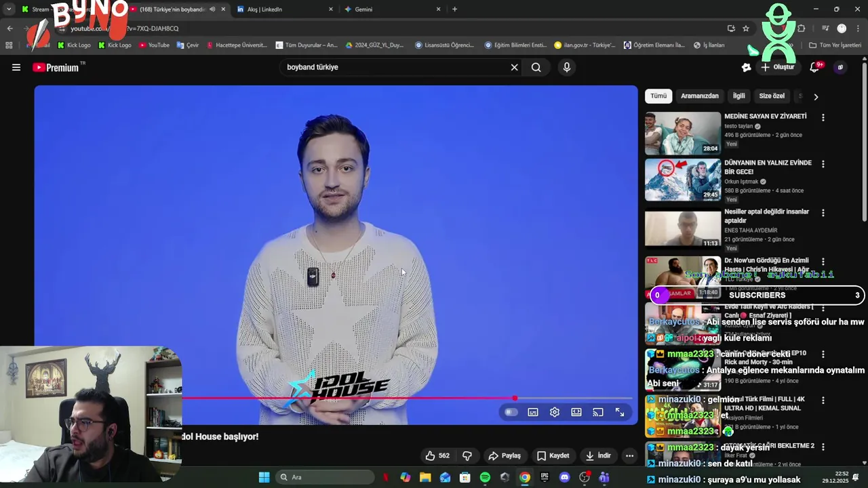The width and height of the screenshot is (868, 488).
Task: Download the video with İndir button
Action: (598, 455)
